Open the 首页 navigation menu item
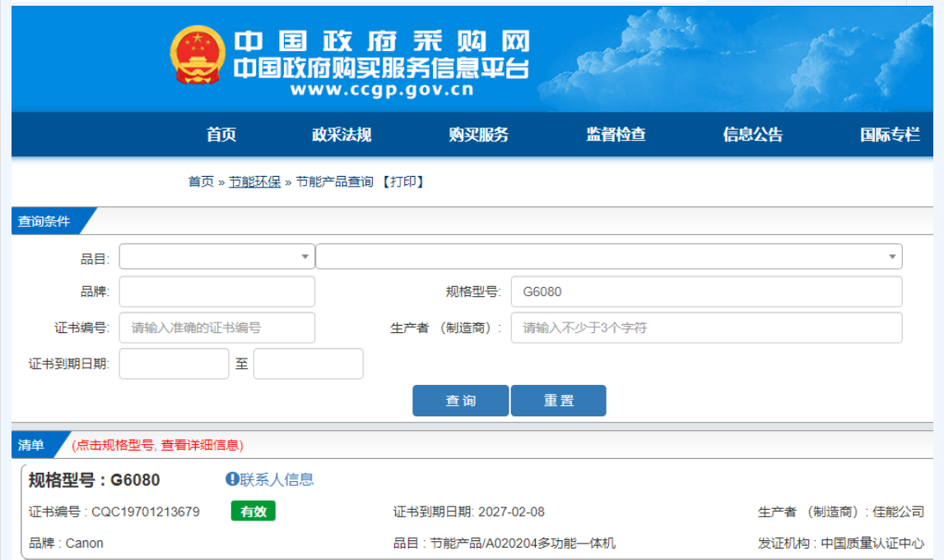This screenshot has height=560, width=944. (221, 135)
